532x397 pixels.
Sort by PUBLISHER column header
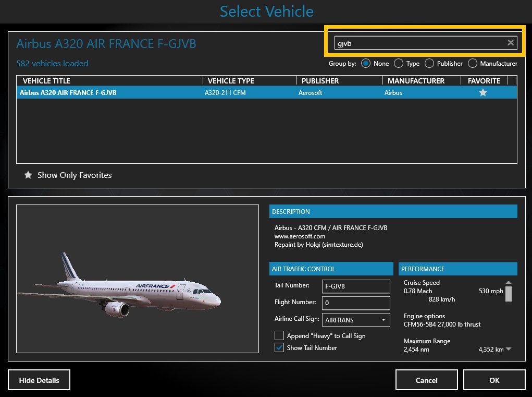(x=340, y=81)
